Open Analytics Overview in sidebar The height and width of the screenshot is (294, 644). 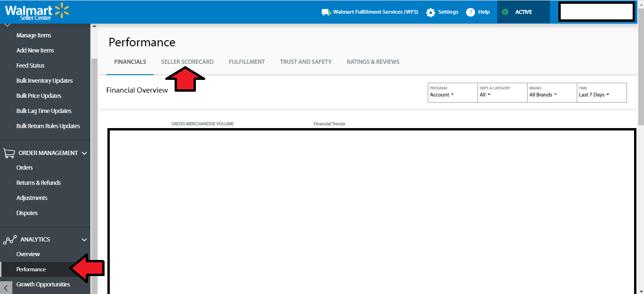[x=28, y=254]
